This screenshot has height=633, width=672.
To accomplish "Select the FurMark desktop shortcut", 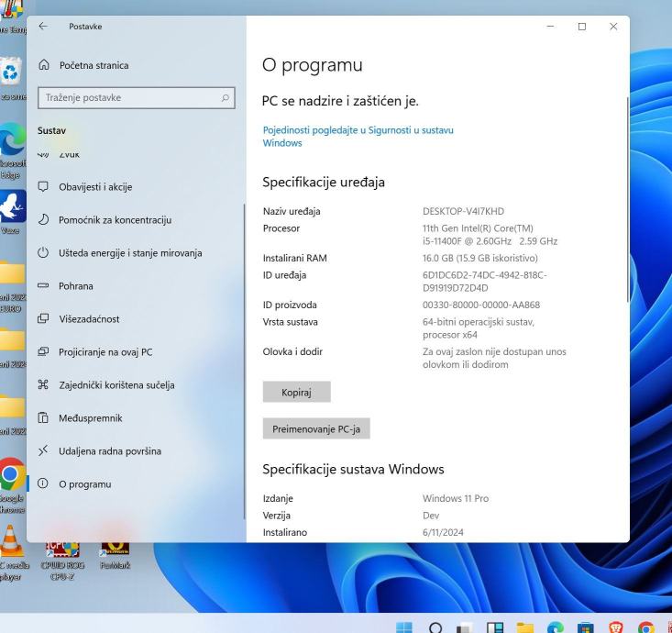I will 115,556.
